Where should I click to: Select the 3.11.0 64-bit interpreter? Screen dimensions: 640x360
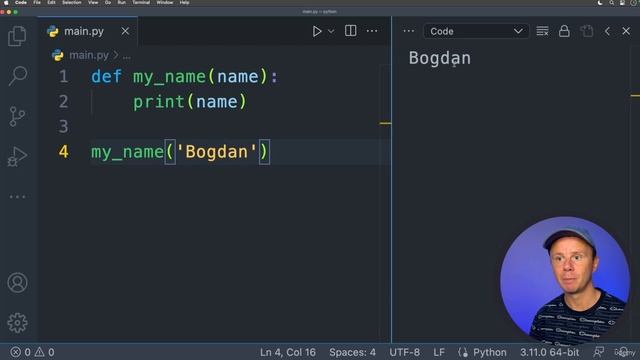(549, 352)
